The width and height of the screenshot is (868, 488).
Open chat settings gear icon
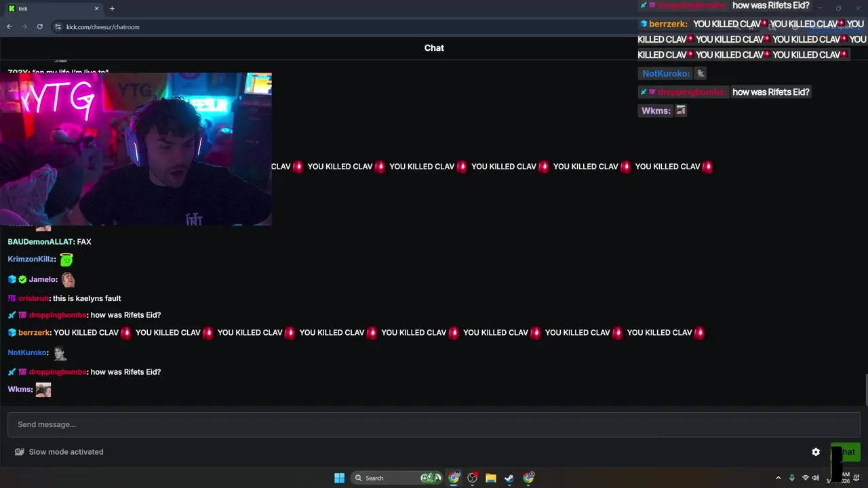(x=816, y=452)
